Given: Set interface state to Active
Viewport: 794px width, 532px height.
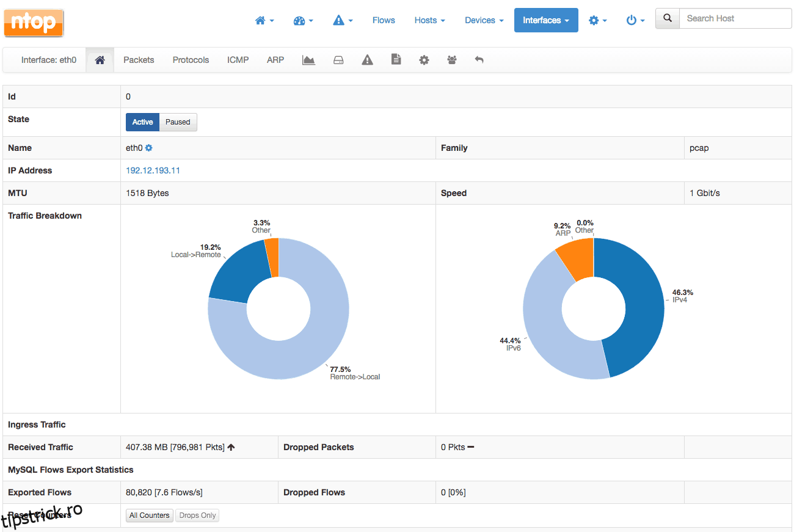Looking at the screenshot, I should click(142, 122).
